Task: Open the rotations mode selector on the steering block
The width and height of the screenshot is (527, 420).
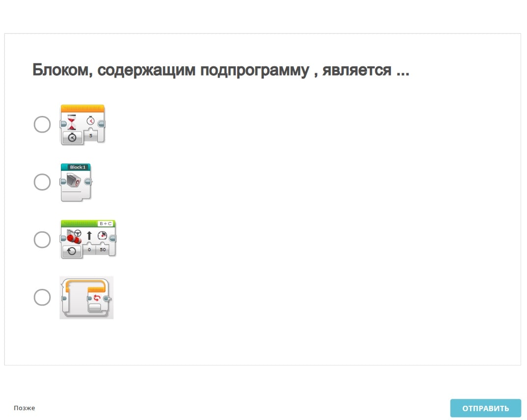Action: (71, 250)
